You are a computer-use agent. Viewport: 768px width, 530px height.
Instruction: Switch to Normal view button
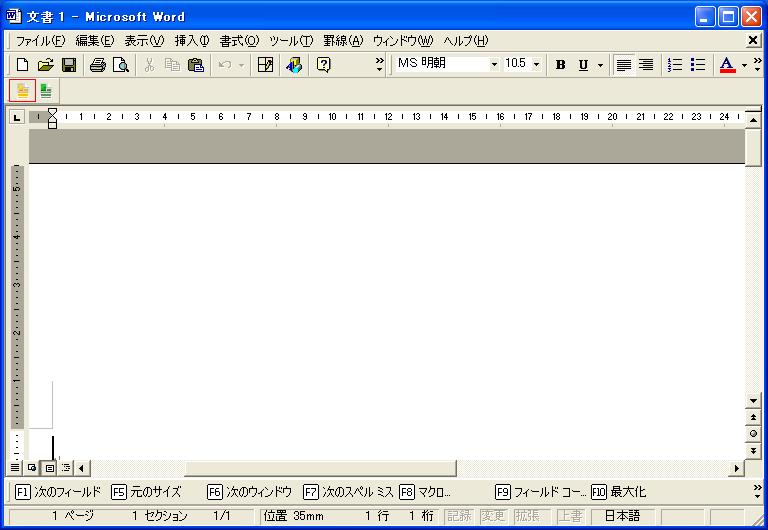click(x=15, y=468)
